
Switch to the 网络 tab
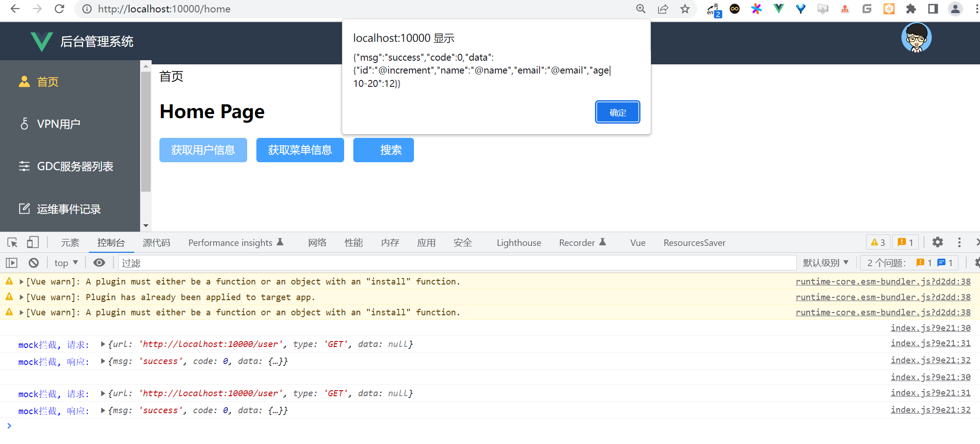point(317,242)
